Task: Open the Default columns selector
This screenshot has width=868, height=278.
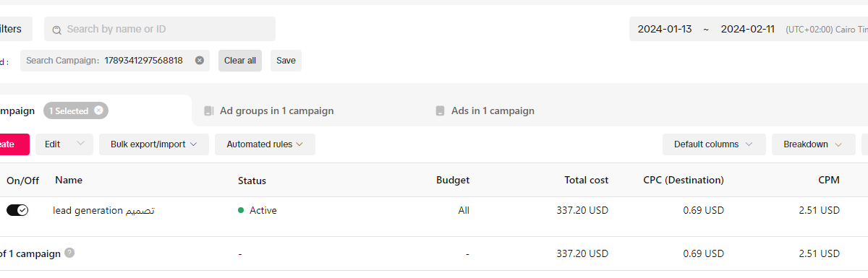Action: coord(714,144)
